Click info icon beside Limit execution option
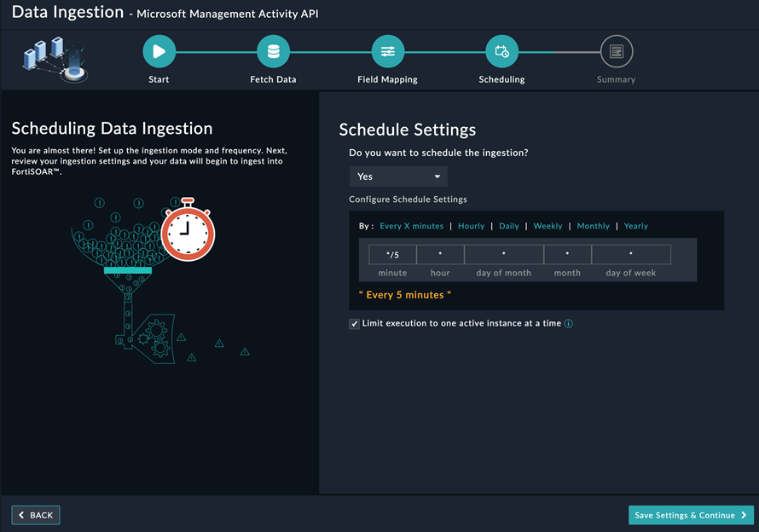Screen dimensions: 759x532 click(x=569, y=324)
